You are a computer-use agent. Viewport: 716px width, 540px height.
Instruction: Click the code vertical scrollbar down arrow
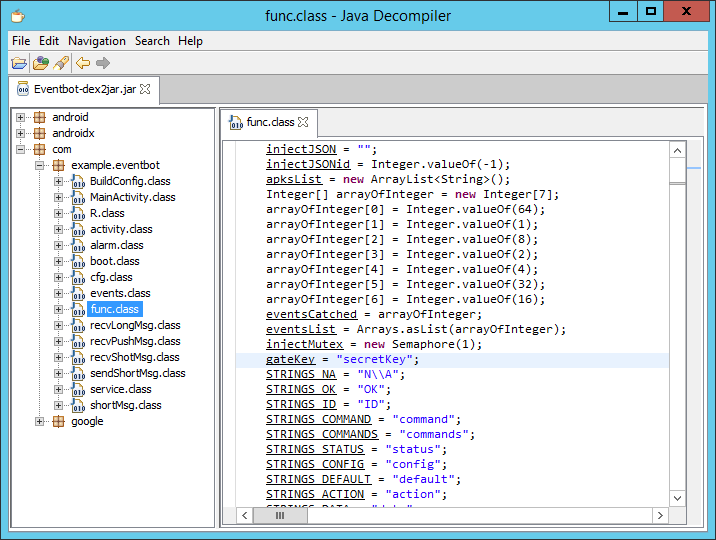click(x=677, y=498)
